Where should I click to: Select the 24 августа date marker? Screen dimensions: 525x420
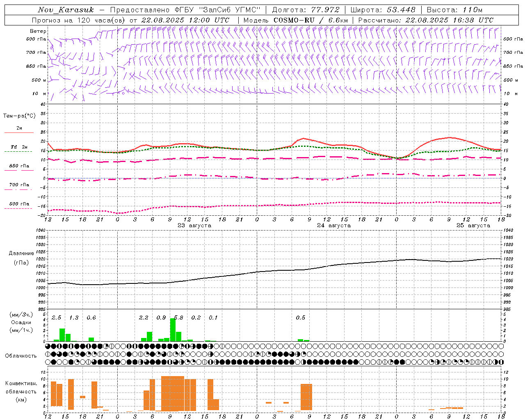coord(333,226)
